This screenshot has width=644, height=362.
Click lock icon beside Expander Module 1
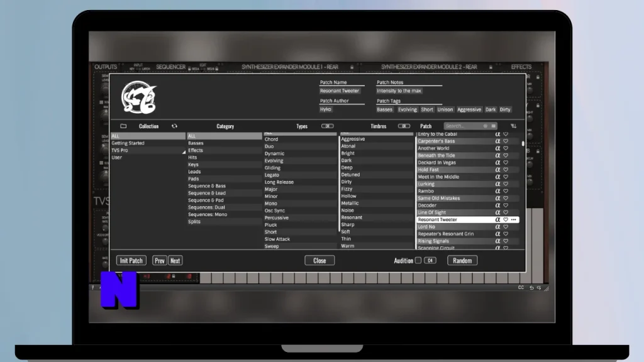[x=352, y=67]
